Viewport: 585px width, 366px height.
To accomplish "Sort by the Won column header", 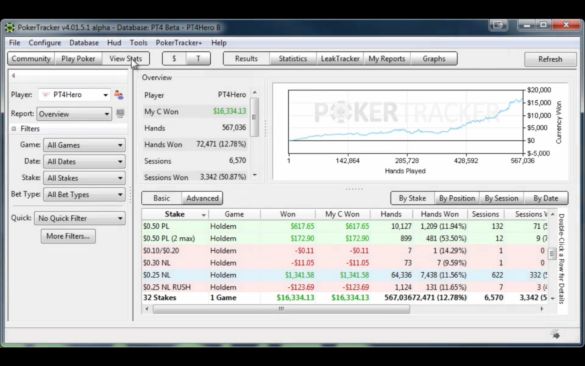I will 288,214.
